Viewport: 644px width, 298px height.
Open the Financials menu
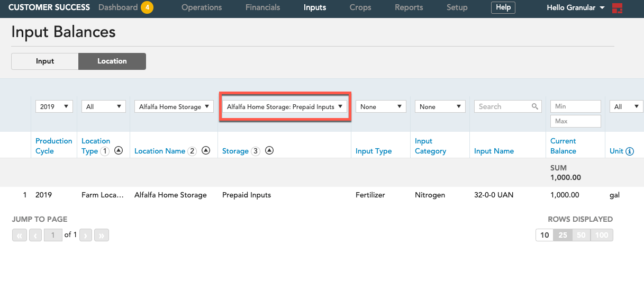tap(263, 7)
